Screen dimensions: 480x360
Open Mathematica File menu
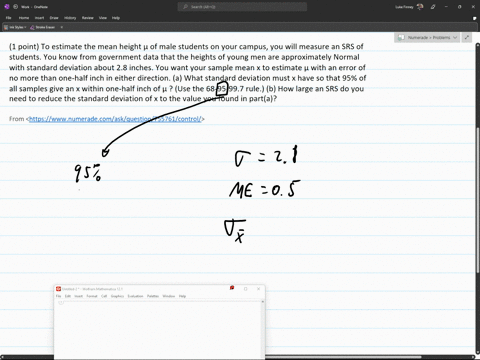point(58,296)
